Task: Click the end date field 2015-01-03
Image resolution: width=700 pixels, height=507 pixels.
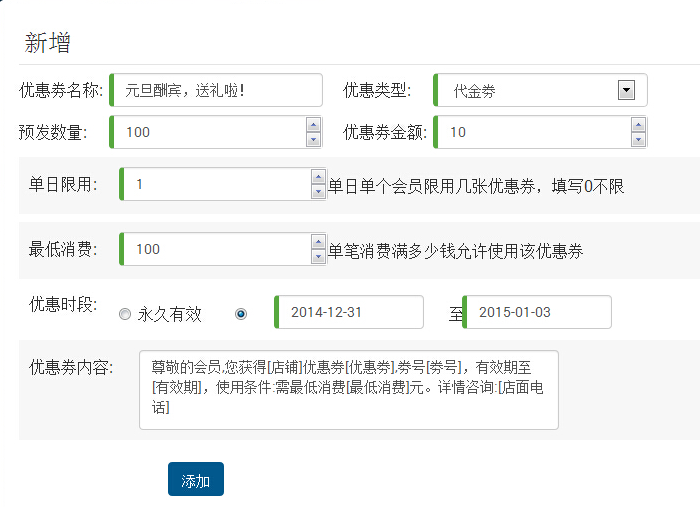Action: pyautogui.click(x=538, y=312)
